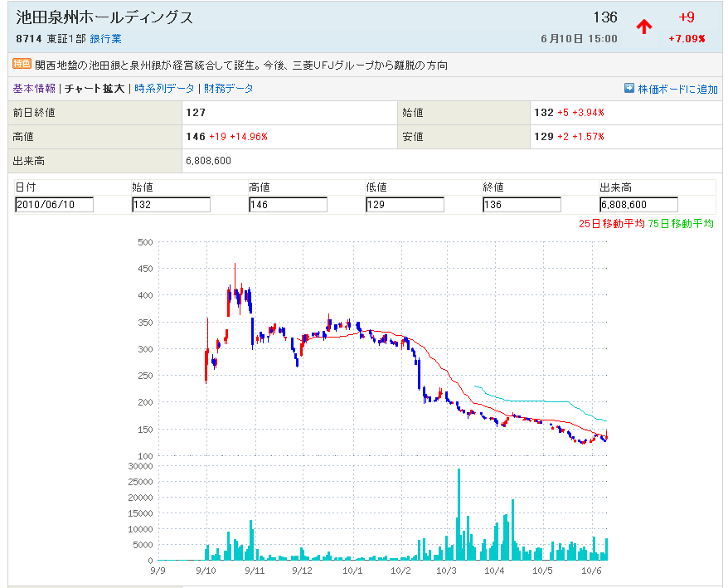Click the 出来高 input box showing 6,808,600
The height and width of the screenshot is (588, 728).
pos(638,205)
